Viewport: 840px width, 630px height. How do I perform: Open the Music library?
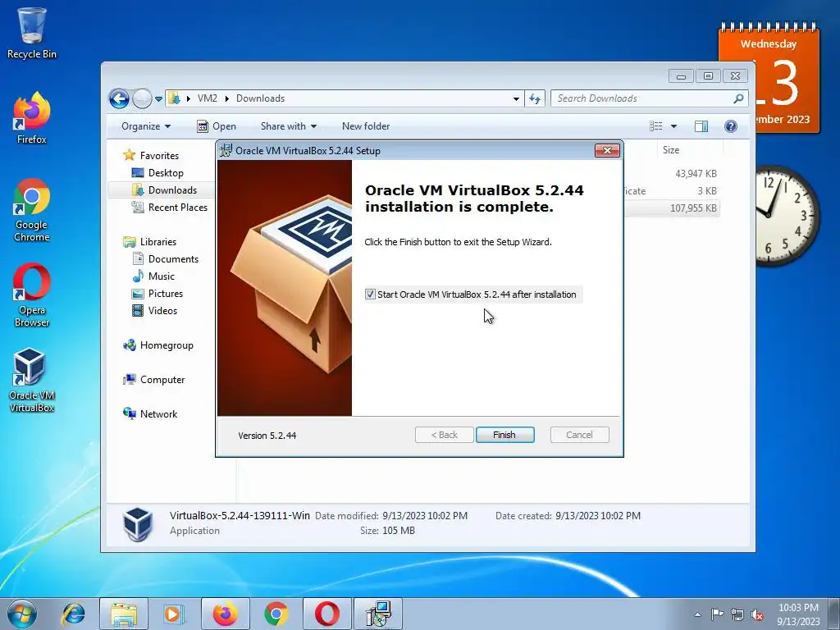[x=153, y=276]
